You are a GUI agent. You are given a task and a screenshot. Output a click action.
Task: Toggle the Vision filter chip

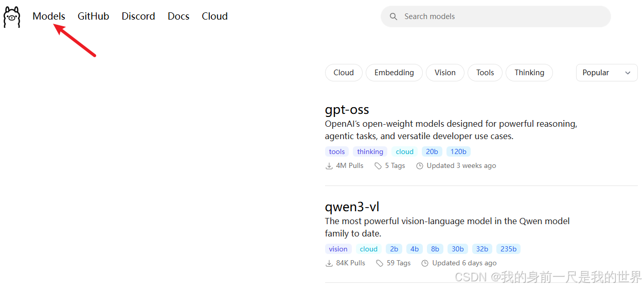pyautogui.click(x=445, y=73)
